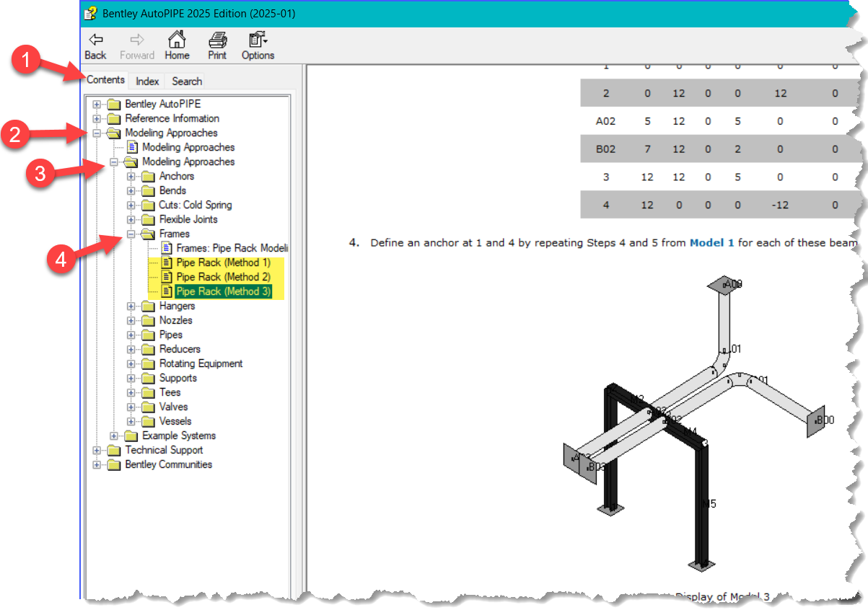
Task: Click the Example Systems folder icon
Action: pos(131,436)
